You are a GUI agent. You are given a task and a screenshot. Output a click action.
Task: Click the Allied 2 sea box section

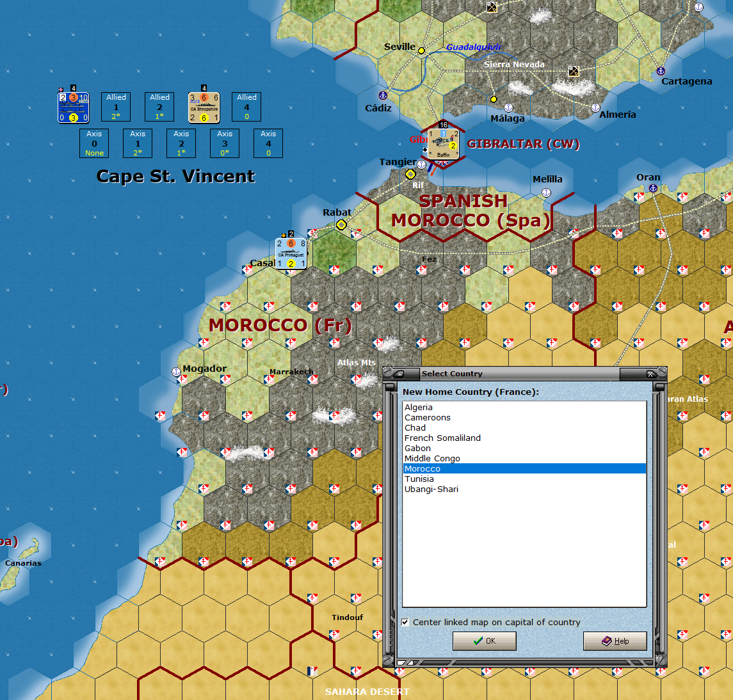point(159,107)
